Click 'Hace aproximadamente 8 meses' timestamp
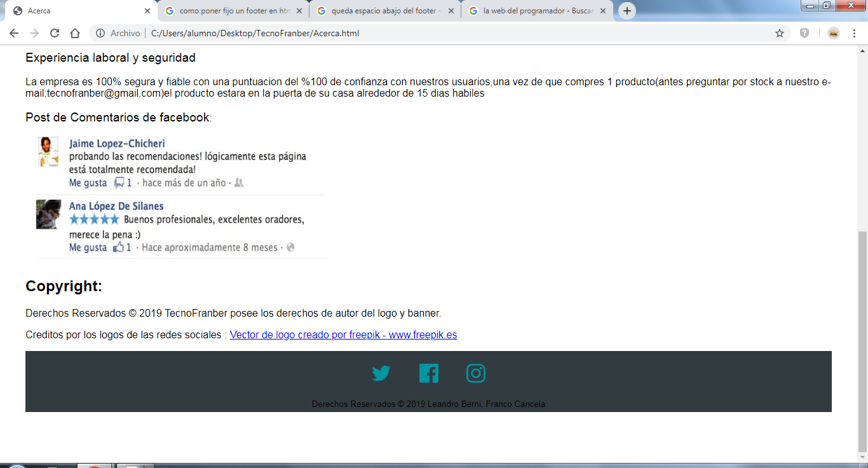868x468 pixels. pos(210,247)
